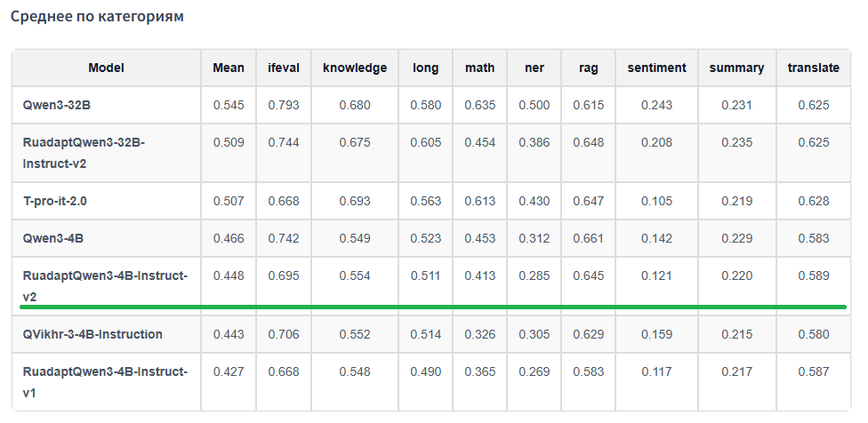Click the math column header
Screen dimensions: 868x423
coord(479,68)
